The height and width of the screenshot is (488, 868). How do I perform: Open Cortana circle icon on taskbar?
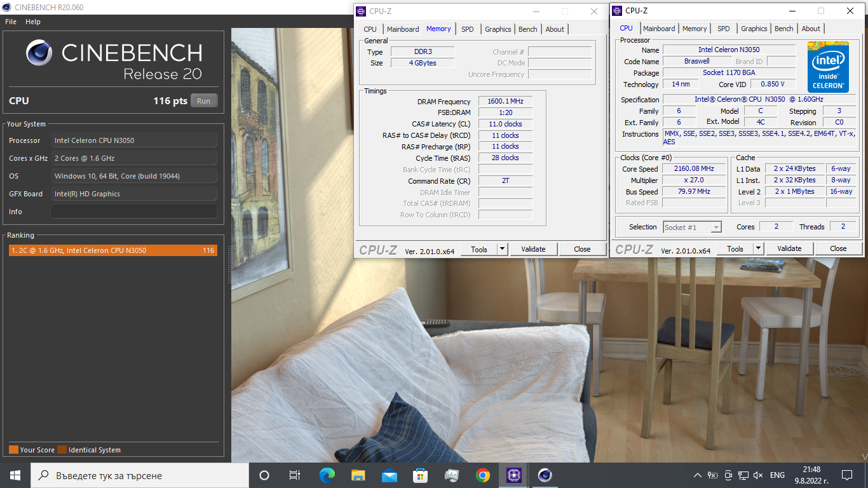click(x=264, y=475)
